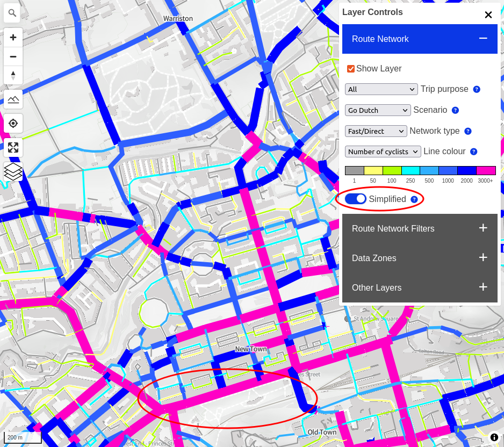Uncheck the Show Layer checkbox

click(x=351, y=69)
